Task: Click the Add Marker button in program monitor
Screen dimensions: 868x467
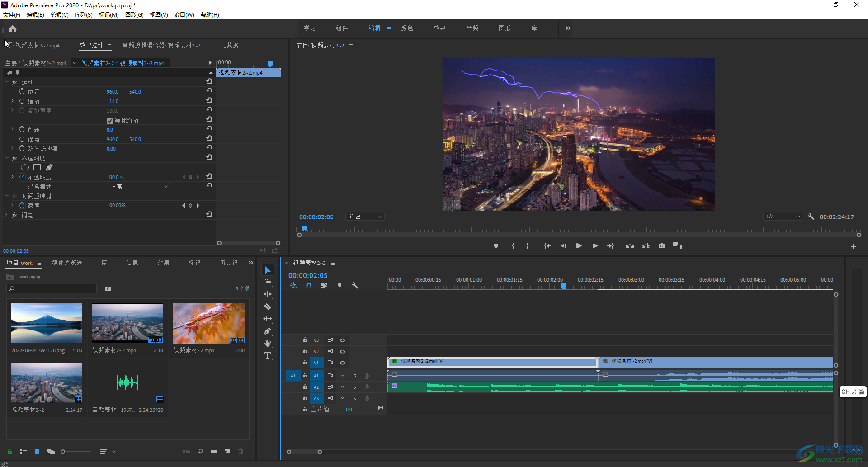Action: click(x=496, y=246)
